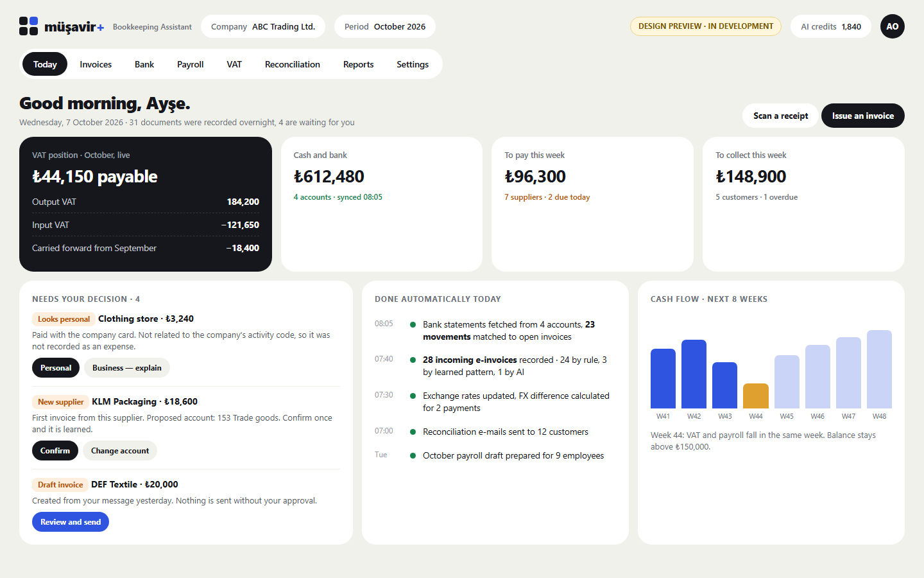Open the Period October 2026 selector
This screenshot has width=924, height=578.
[385, 26]
